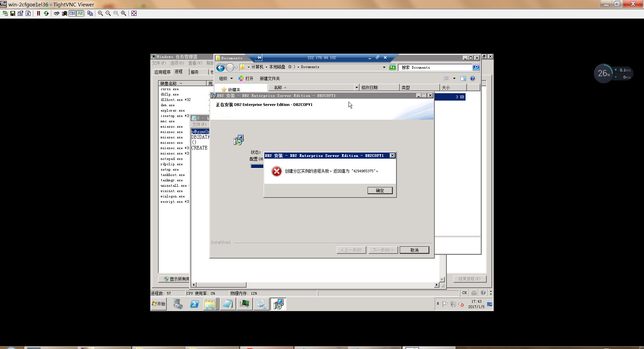Click the back arrow in Documents explorer
Viewport: 644px width, 349px height.
click(220, 68)
